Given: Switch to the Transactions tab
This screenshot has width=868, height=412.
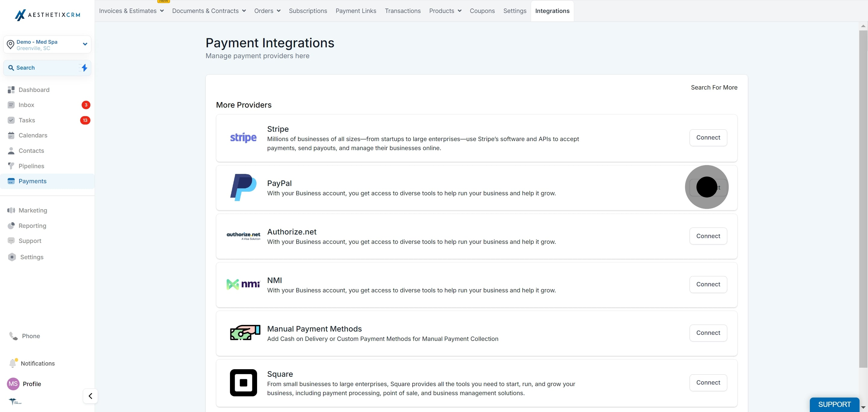Looking at the screenshot, I should click(x=403, y=11).
